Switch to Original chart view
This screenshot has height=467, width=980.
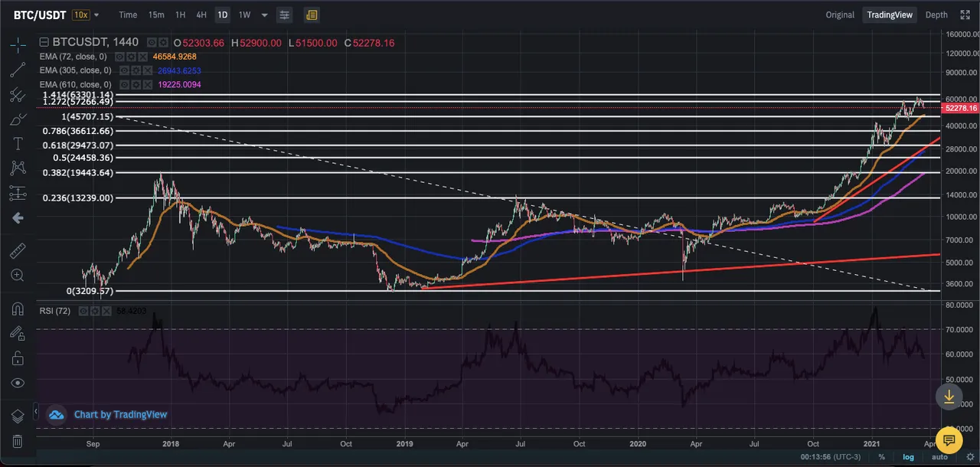click(x=840, y=15)
